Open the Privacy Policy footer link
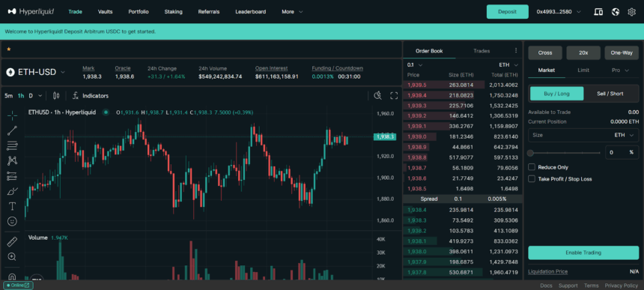This screenshot has height=290, width=644. (622, 286)
